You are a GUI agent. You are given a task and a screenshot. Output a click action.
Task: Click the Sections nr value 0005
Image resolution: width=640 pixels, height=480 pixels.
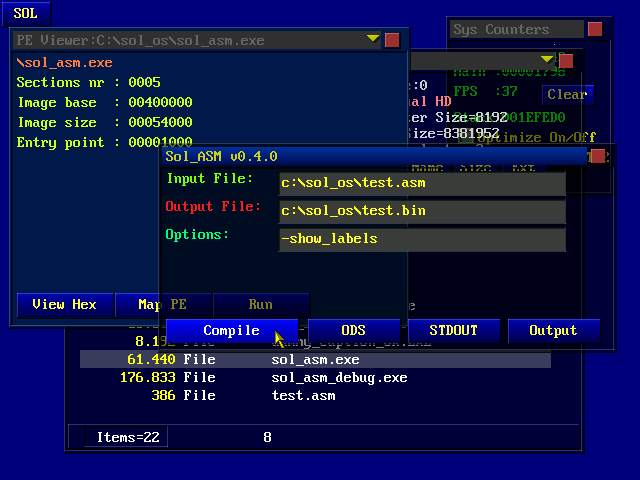click(144, 82)
